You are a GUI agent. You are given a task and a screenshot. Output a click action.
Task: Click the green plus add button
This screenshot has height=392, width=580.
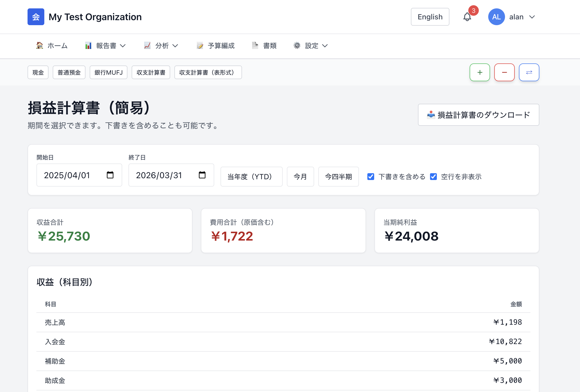[480, 72]
